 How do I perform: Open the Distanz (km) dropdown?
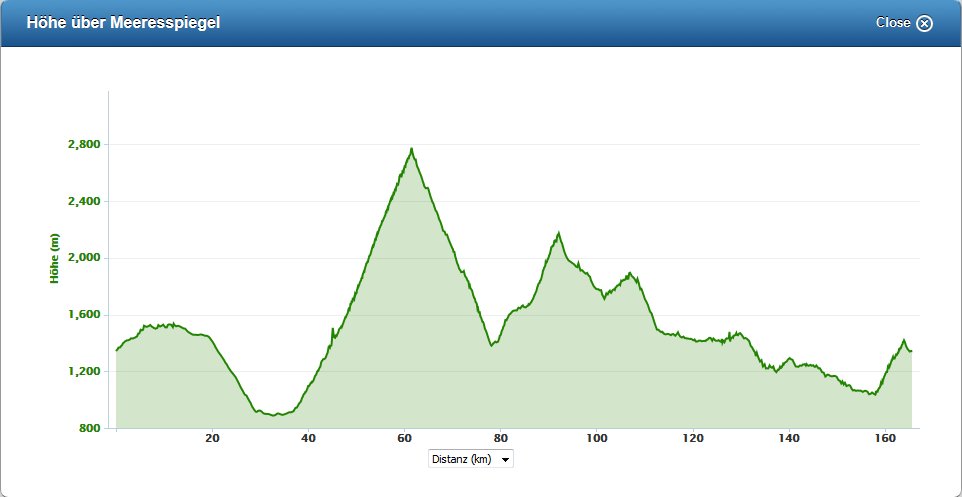[470, 459]
